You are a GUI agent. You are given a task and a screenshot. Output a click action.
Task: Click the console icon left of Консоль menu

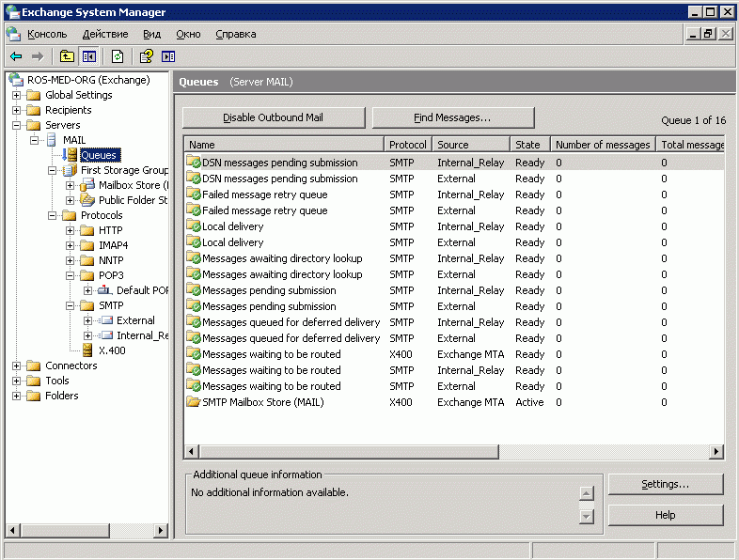[14, 34]
